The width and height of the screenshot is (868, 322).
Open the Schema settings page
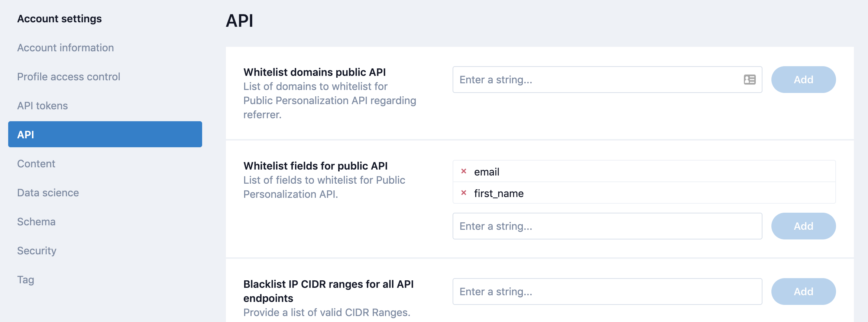tap(36, 222)
